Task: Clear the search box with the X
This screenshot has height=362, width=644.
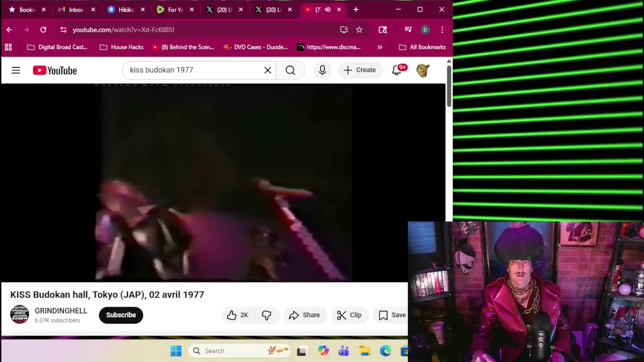Action: [268, 70]
